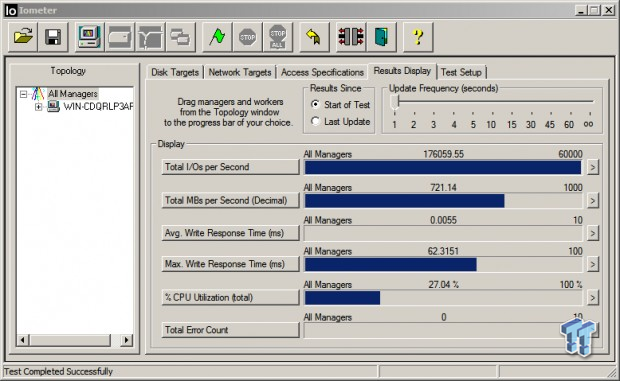The image size is (620, 381).
Task: Click the Start New Manager computer icon
Action: (x=90, y=37)
